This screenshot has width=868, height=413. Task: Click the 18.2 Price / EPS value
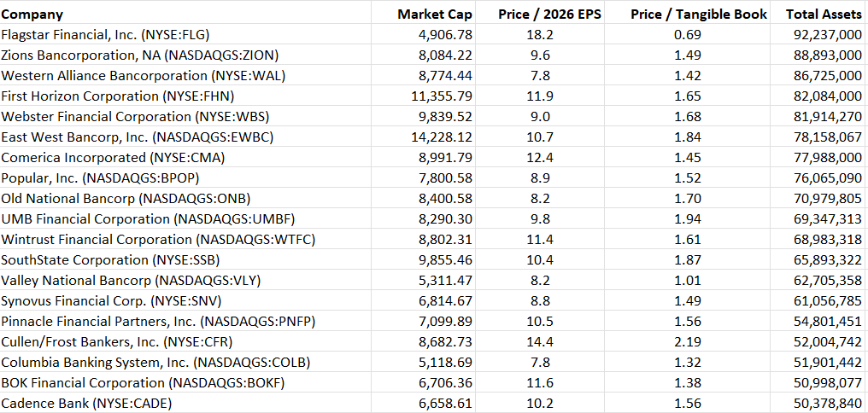click(540, 35)
